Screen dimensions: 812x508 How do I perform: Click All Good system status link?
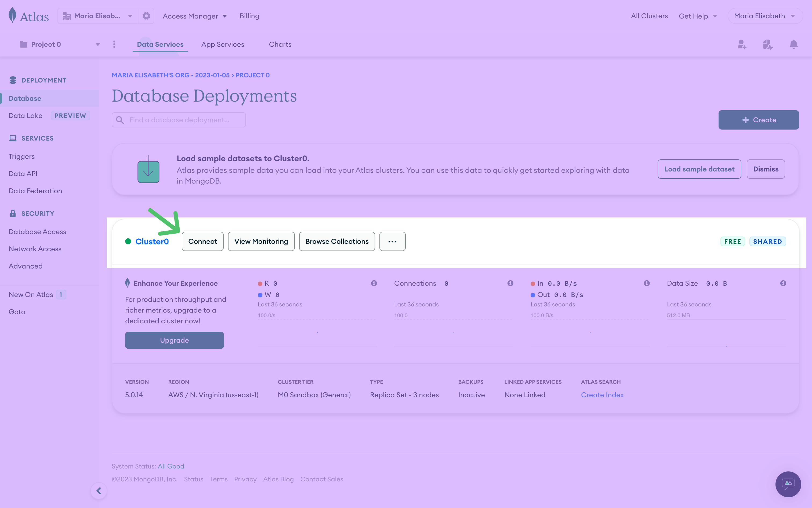pos(171,466)
